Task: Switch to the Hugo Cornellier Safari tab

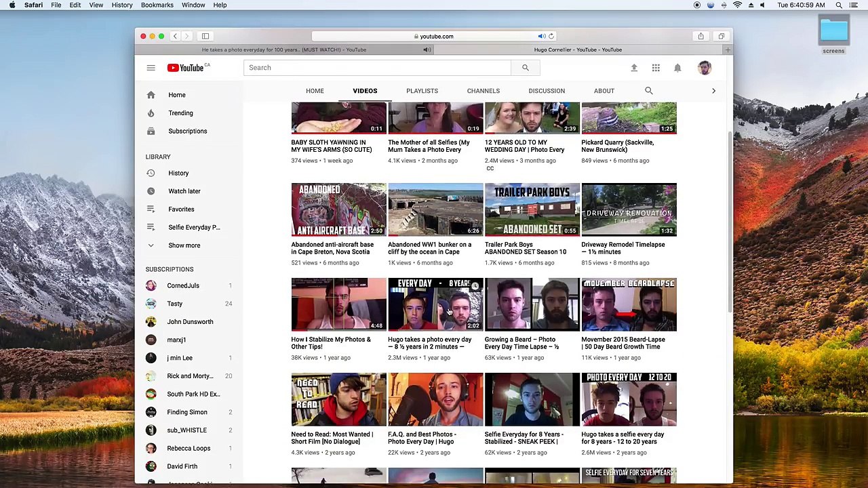Action: (x=578, y=49)
